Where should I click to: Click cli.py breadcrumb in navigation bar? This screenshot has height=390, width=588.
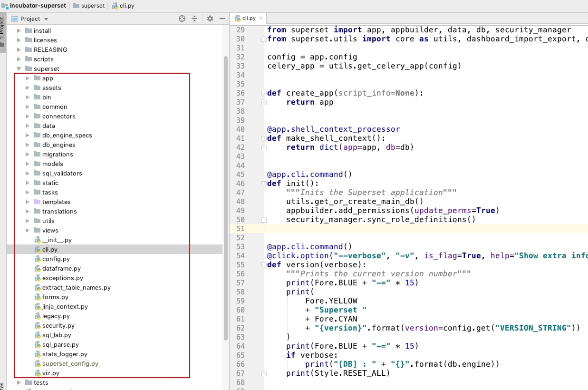pyautogui.click(x=122, y=5)
